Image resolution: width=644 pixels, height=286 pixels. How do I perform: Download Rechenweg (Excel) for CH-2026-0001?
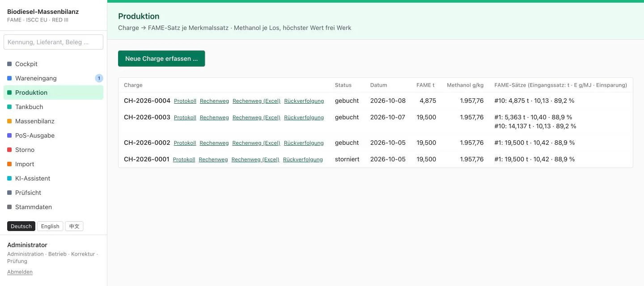[x=255, y=160]
